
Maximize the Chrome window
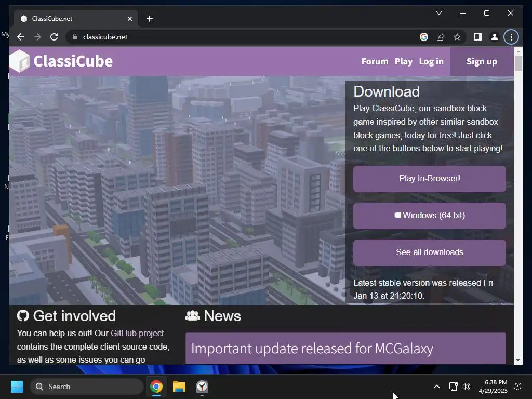(x=486, y=13)
